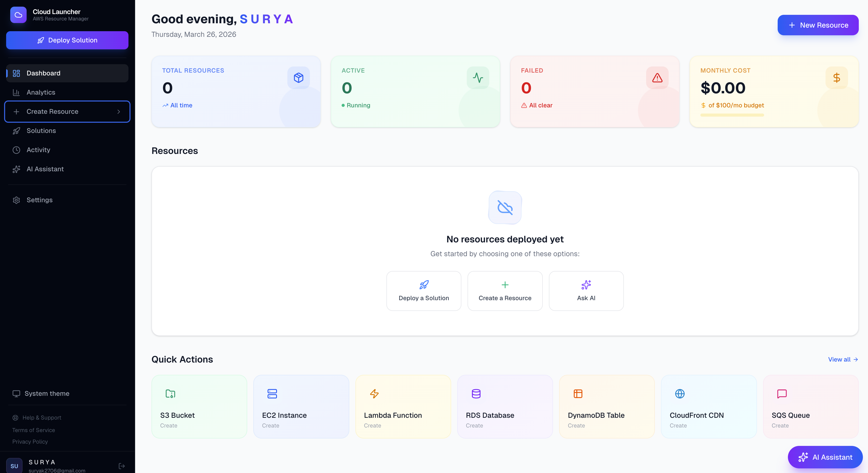868x473 pixels.
Task: Go to Solutions in the sidebar
Action: click(41, 131)
